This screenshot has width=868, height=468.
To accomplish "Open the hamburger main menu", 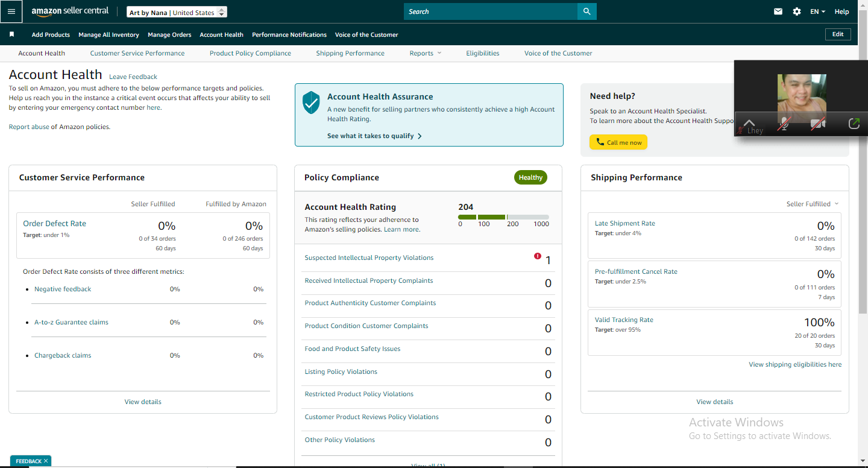I will point(11,11).
